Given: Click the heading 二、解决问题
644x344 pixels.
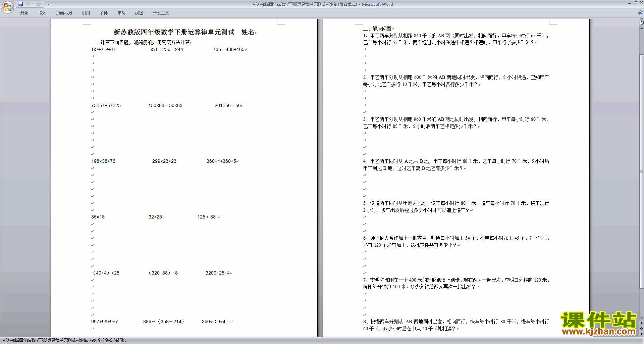Looking at the screenshot, I should (377, 29).
